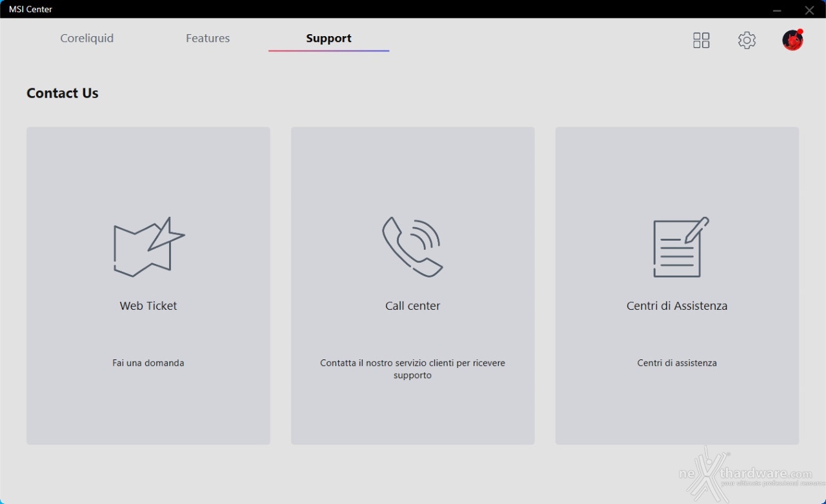The width and height of the screenshot is (826, 504).
Task: Click the Centri di Assistenza document icon
Action: (x=681, y=247)
